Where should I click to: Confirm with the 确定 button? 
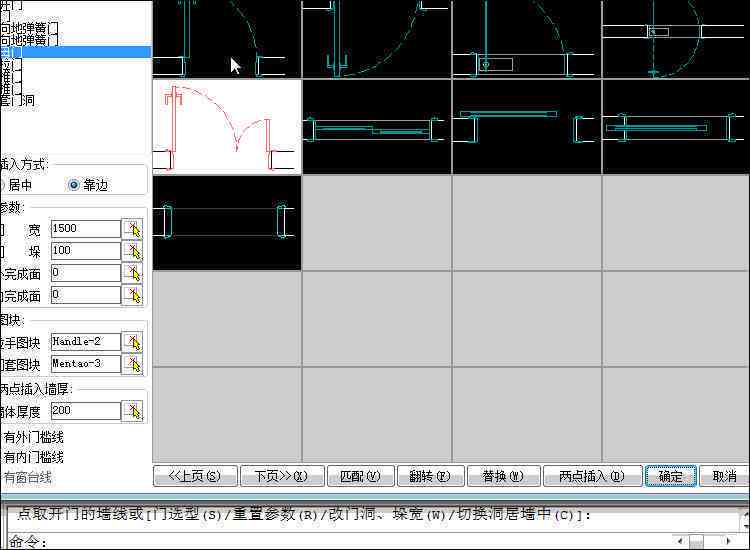(x=670, y=476)
